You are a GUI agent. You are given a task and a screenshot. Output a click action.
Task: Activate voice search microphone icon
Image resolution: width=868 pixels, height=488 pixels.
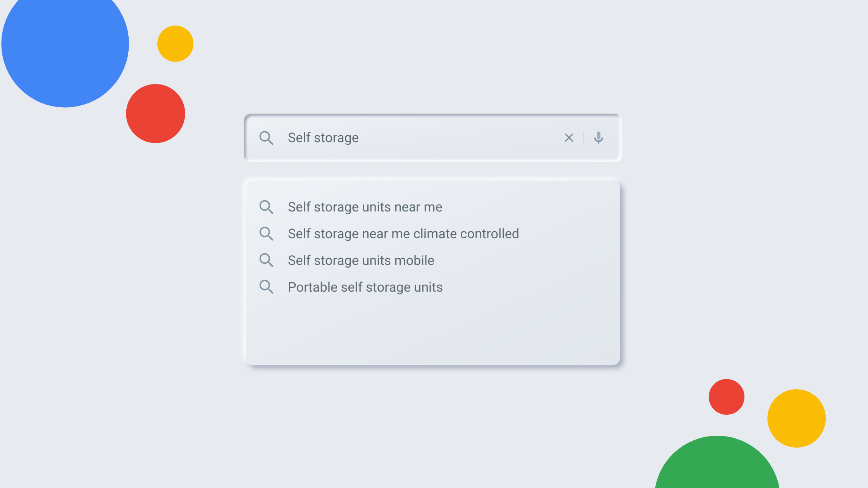pyautogui.click(x=599, y=138)
